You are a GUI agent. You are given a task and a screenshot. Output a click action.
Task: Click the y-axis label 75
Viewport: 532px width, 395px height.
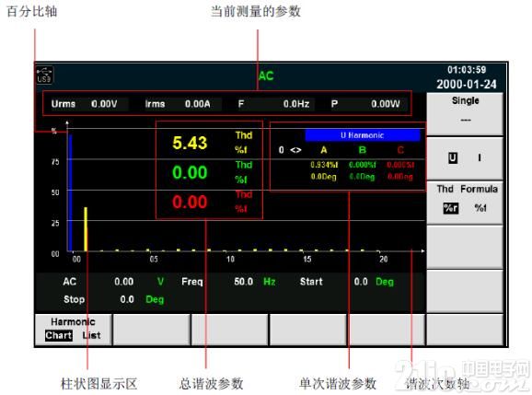click(x=55, y=161)
